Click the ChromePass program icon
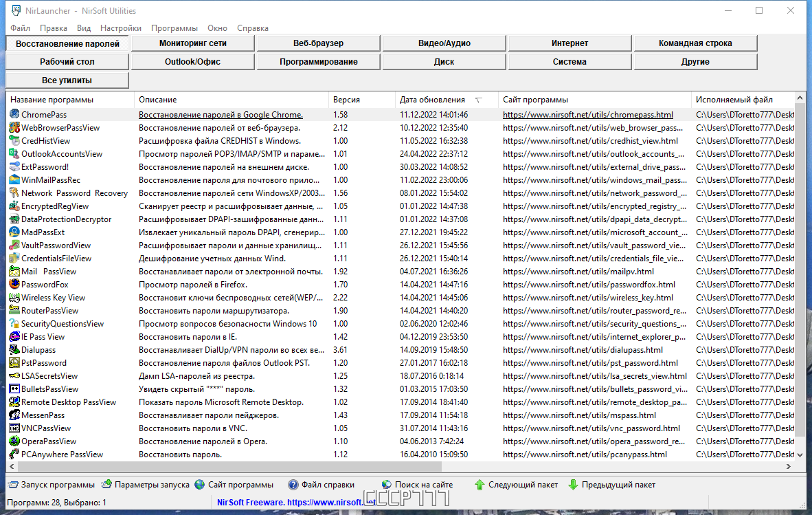 (14, 115)
